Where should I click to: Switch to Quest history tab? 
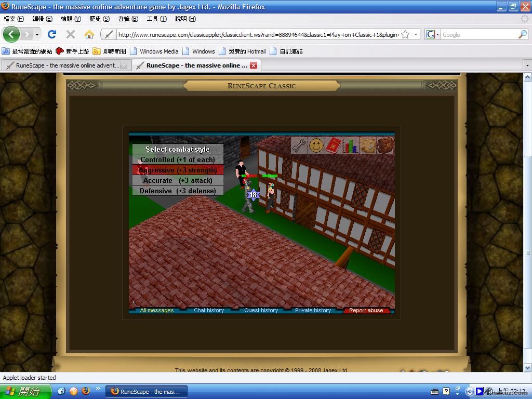tap(261, 311)
